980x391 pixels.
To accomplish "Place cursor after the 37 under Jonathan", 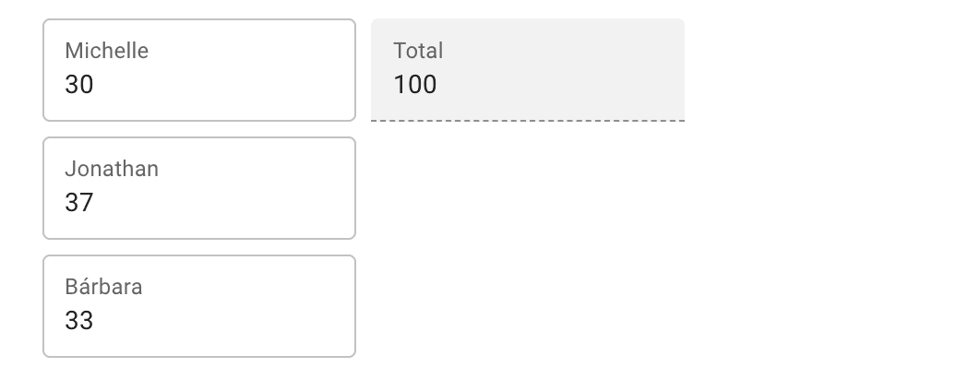I will 96,203.
